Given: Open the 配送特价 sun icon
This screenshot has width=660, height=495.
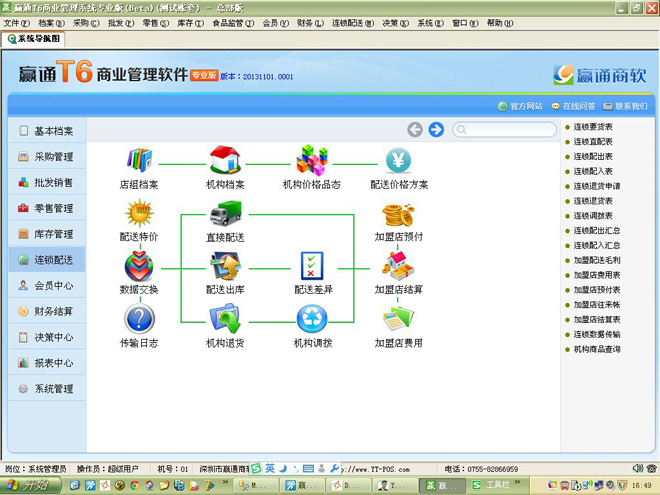Looking at the screenshot, I should [x=139, y=213].
